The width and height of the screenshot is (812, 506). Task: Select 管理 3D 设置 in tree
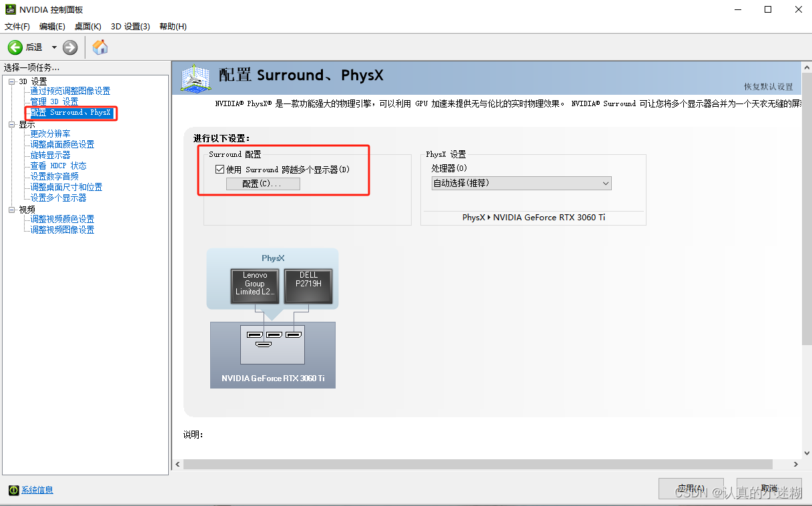[54, 101]
